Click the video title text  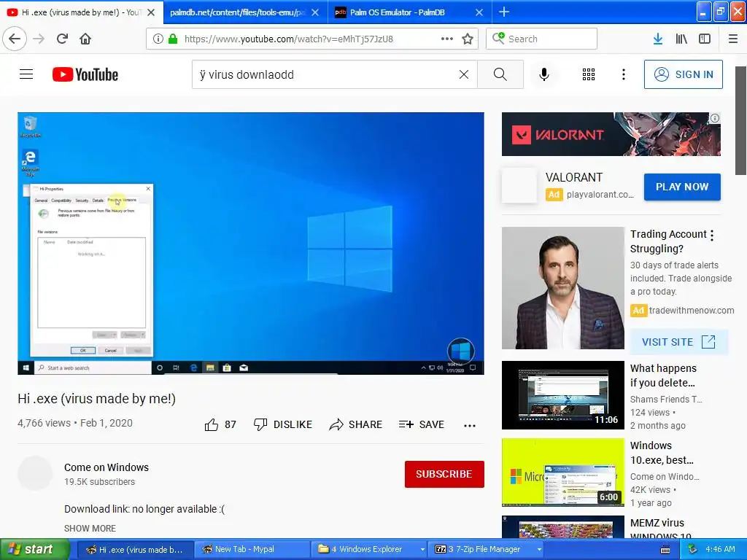[x=97, y=399]
